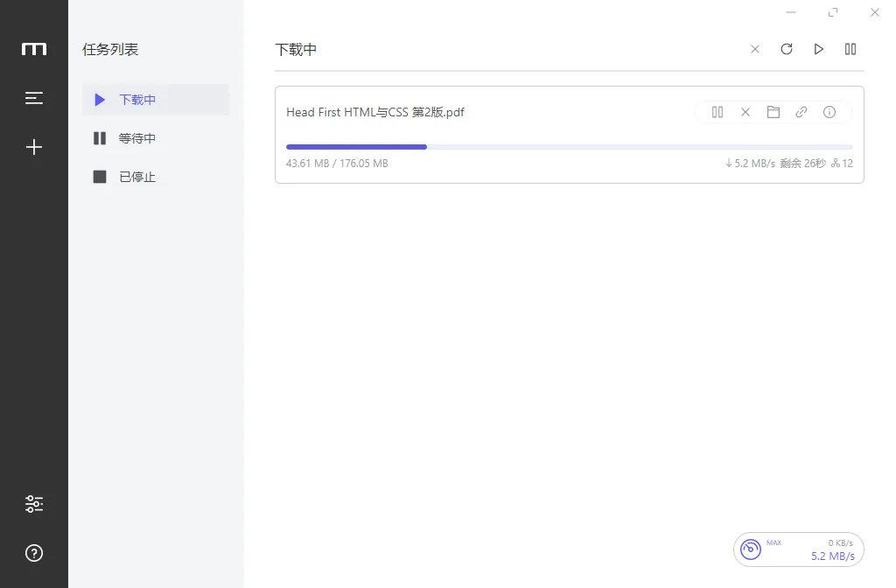Pause the Head First HTML与CSS download
The height and width of the screenshot is (588, 896).
coord(717,112)
